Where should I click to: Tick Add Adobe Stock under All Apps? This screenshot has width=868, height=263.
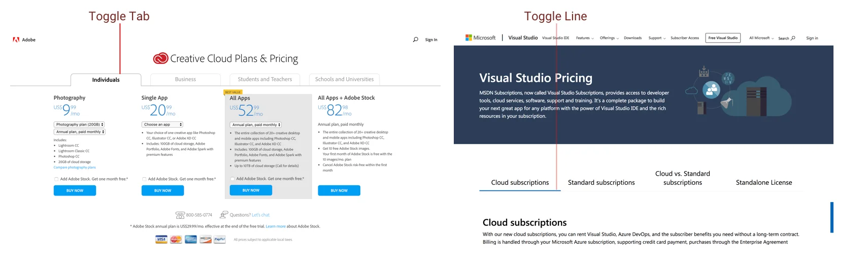(232, 179)
